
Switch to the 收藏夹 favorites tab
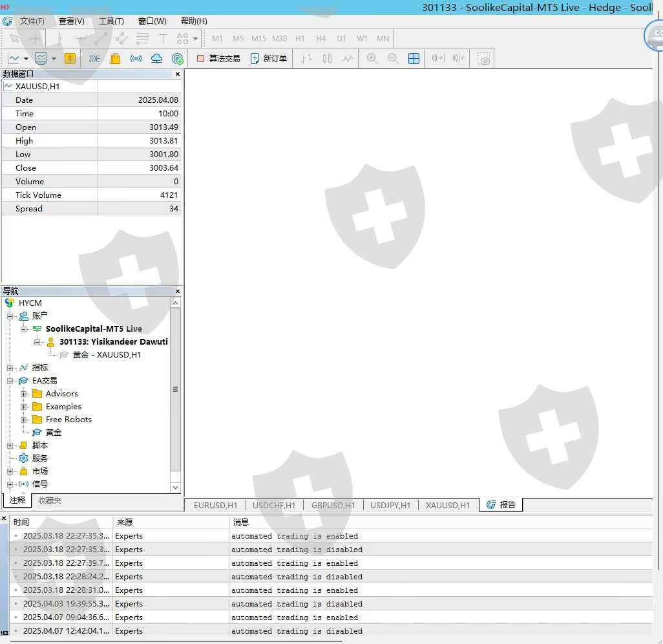click(x=50, y=500)
